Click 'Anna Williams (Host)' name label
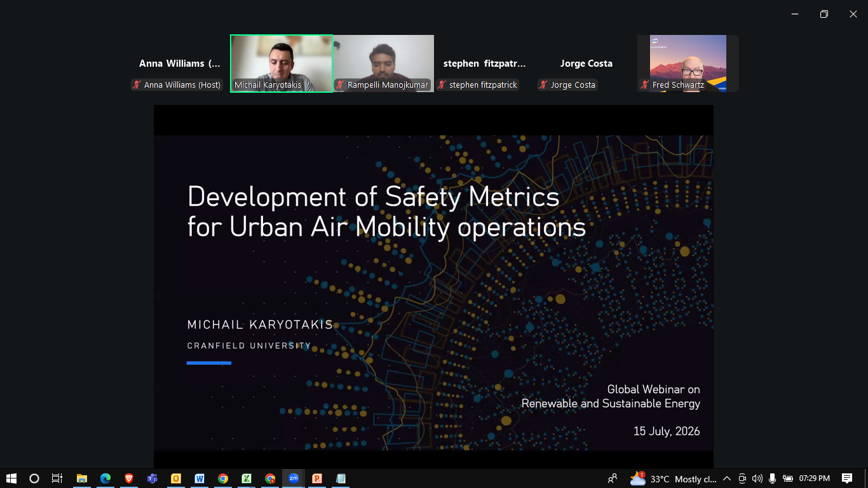This screenshot has height=488, width=868. (182, 85)
